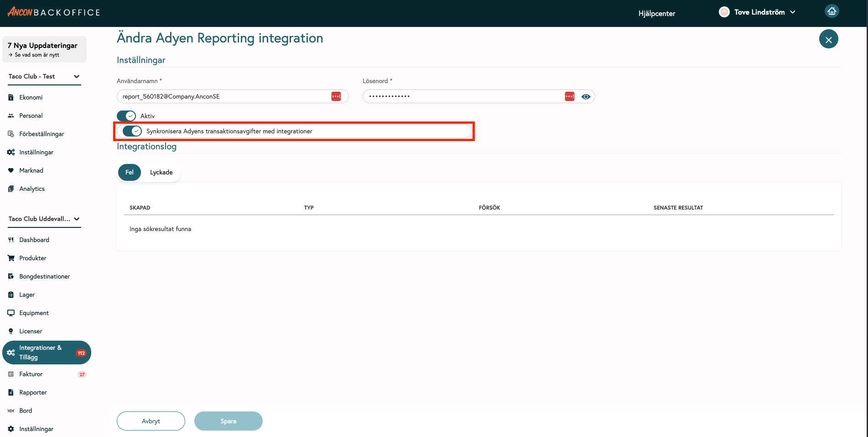Click the Integrationer & Tillägg gears icon
868x437 pixels.
11,353
